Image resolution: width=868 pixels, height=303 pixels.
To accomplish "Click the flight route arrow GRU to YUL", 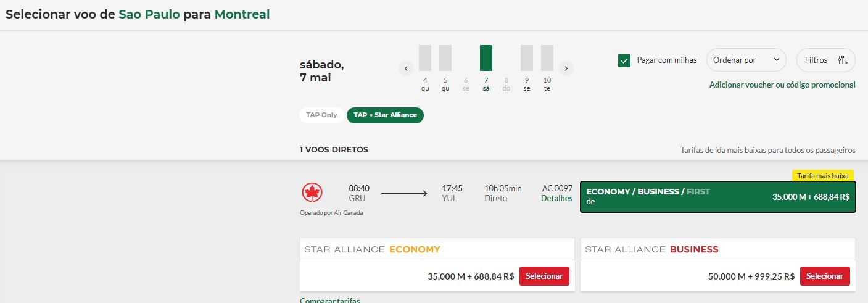I will click(x=404, y=194).
